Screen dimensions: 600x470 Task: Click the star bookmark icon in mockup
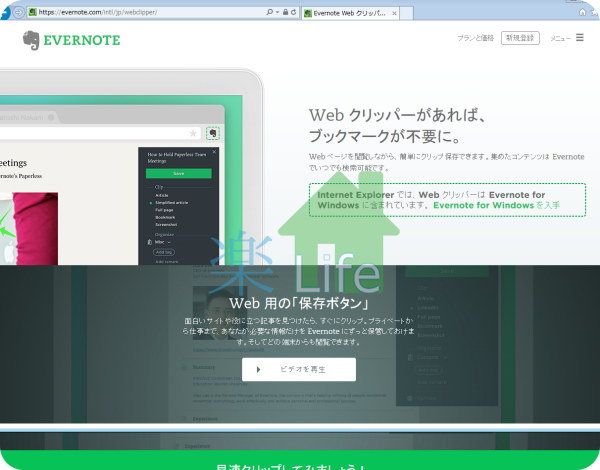[x=193, y=133]
